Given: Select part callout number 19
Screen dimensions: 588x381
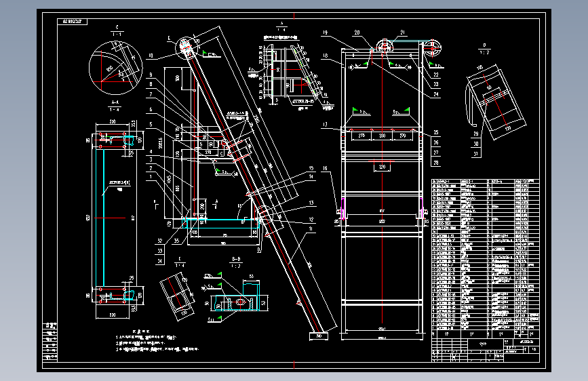Looking at the screenshot, I should [325, 33].
